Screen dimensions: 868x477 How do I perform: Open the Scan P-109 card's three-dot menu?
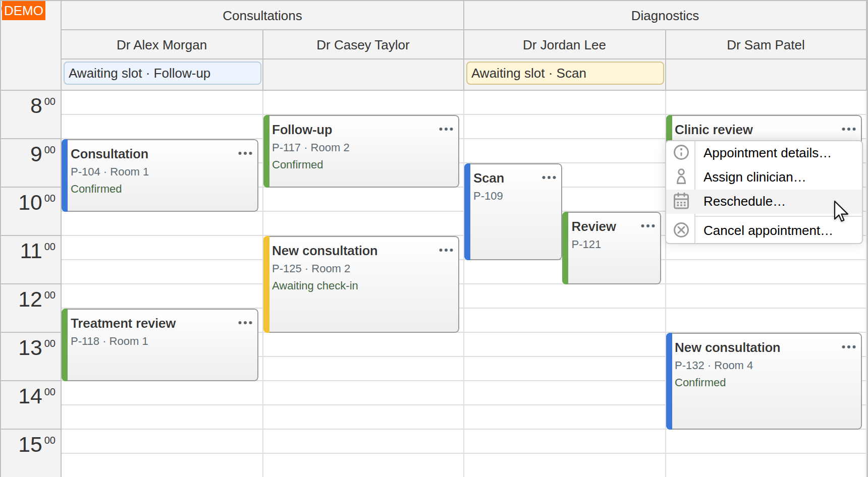tap(549, 177)
